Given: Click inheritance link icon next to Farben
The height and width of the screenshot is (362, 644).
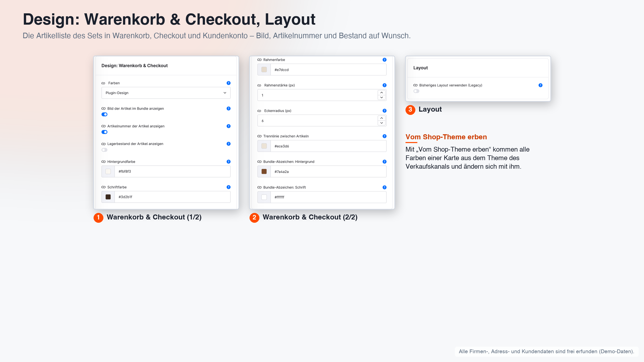Looking at the screenshot, I should [x=103, y=83].
